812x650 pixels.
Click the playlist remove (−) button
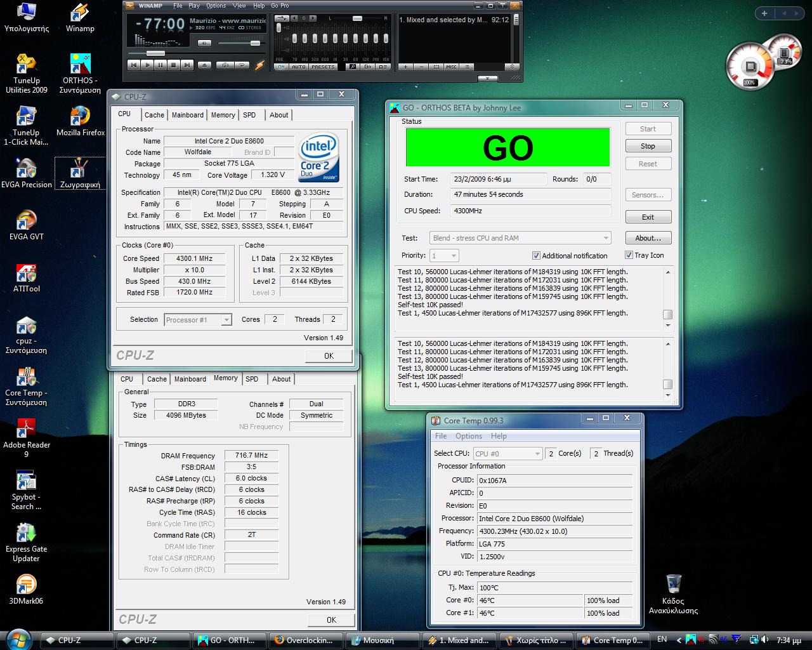click(x=422, y=67)
